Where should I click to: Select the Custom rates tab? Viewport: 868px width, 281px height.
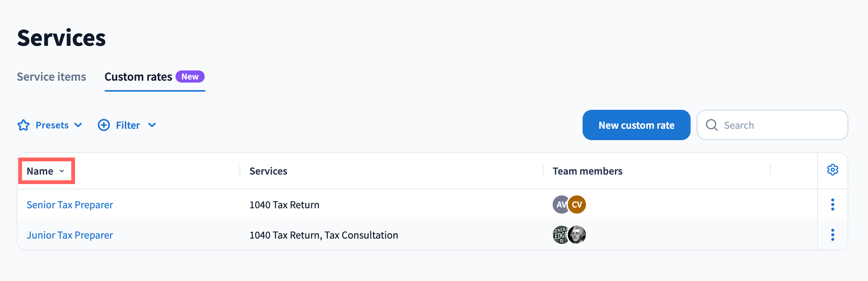(138, 77)
